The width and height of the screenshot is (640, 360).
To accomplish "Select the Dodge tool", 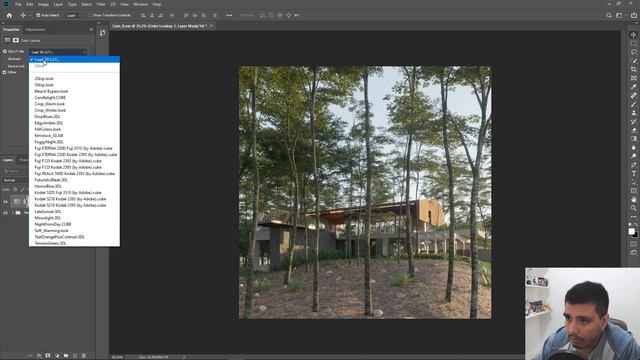I will coord(633,156).
